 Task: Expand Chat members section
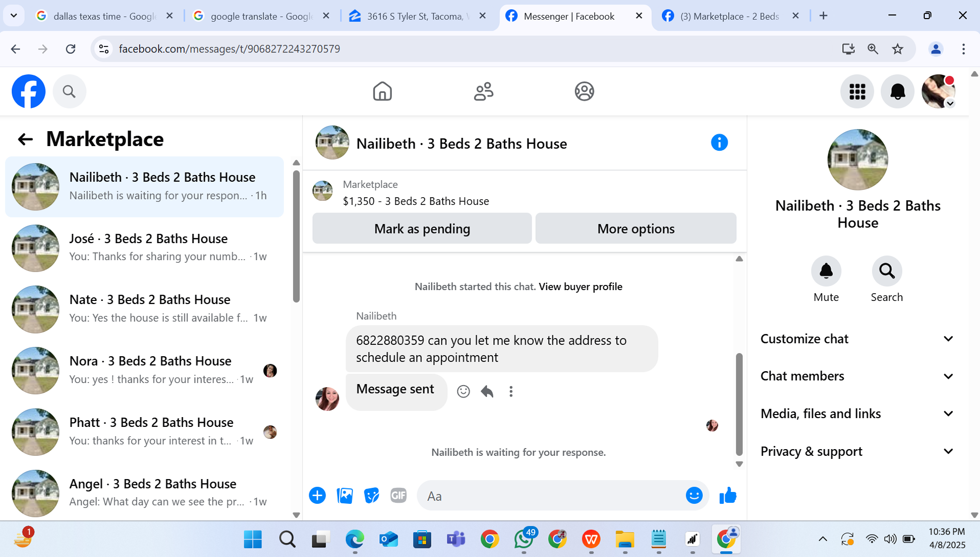(857, 376)
